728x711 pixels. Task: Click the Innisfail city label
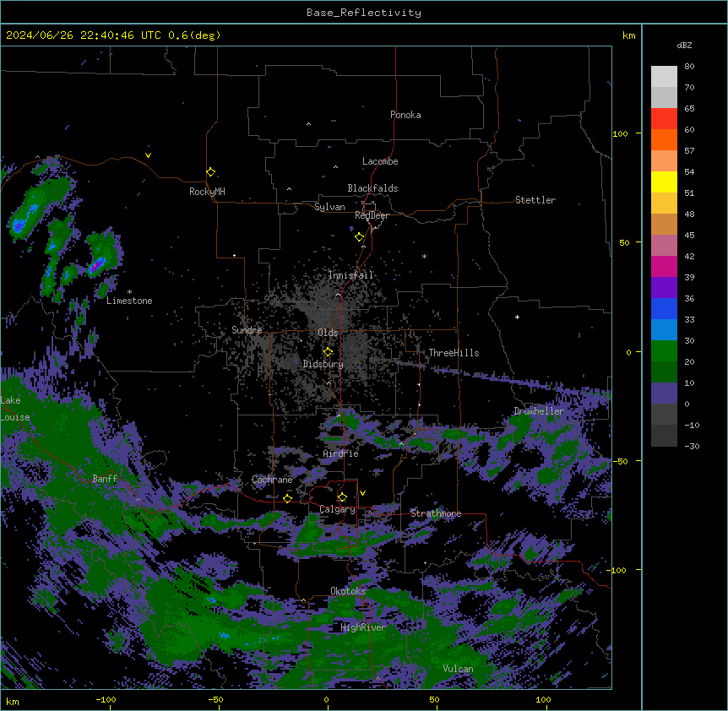pos(350,275)
